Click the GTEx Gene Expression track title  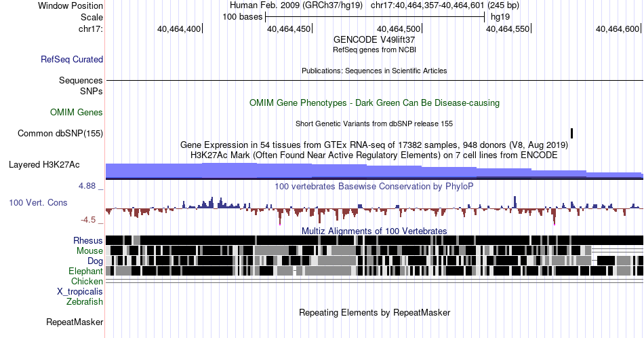[374, 145]
